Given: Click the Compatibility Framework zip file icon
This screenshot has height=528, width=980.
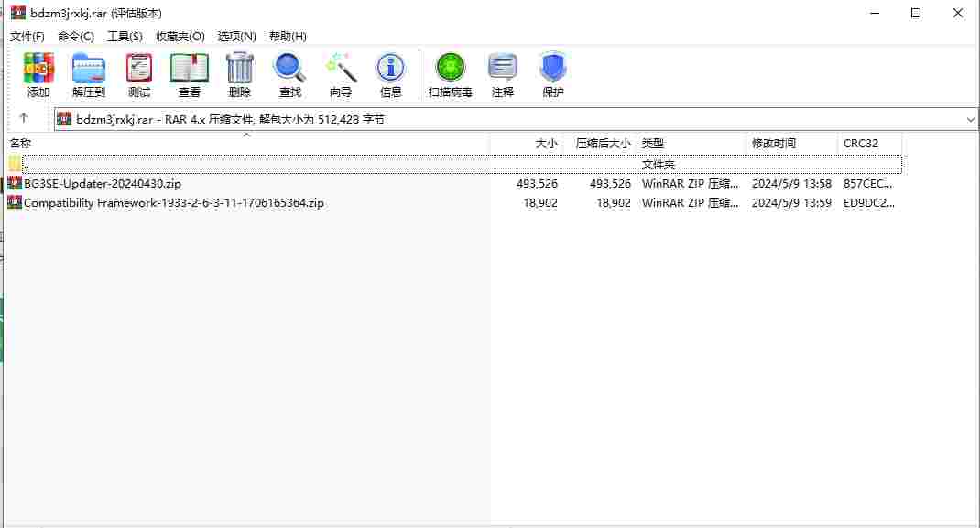Looking at the screenshot, I should pos(15,203).
